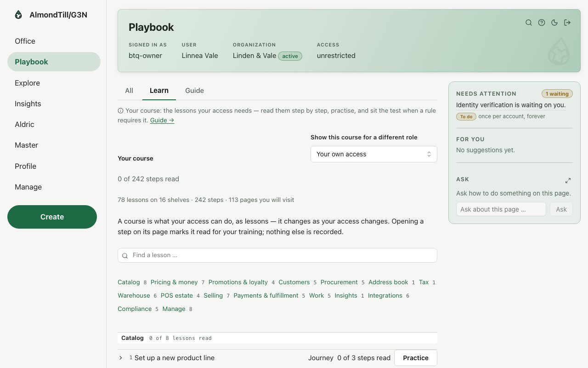
Task: Expand the Ask panel with arrows icon
Action: 568,180
